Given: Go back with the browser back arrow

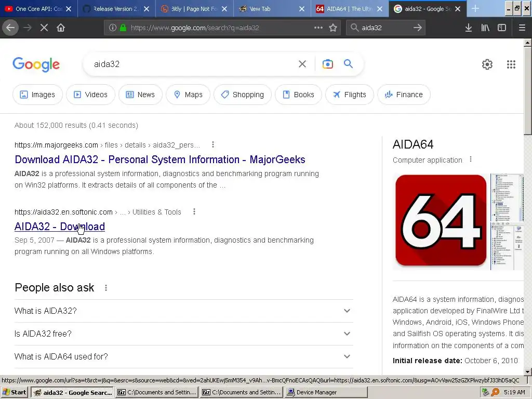Looking at the screenshot, I should (10, 28).
